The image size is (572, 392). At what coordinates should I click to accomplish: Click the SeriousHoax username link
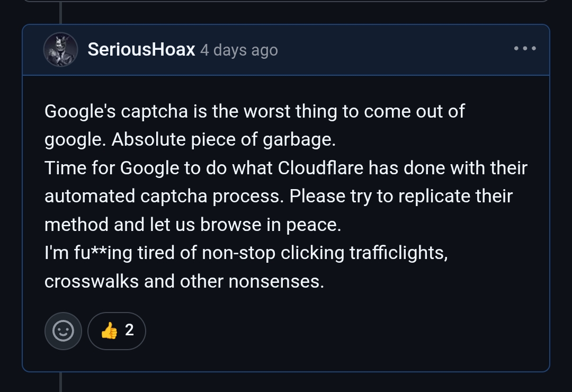[x=141, y=50]
